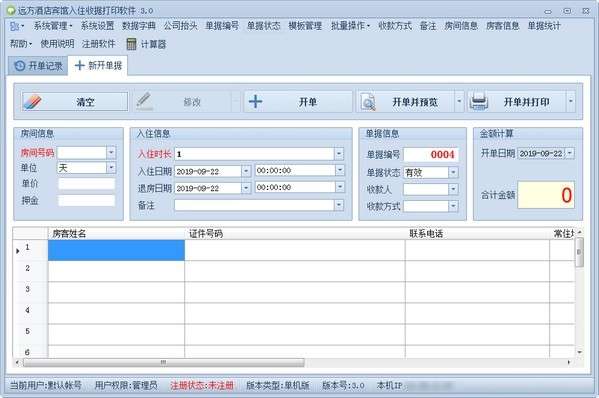
Task: Click the 证件号码 column header
Action: point(295,234)
